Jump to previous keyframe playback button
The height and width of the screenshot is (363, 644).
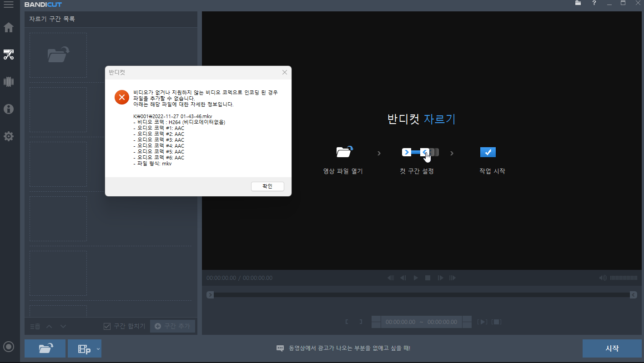[x=391, y=278]
